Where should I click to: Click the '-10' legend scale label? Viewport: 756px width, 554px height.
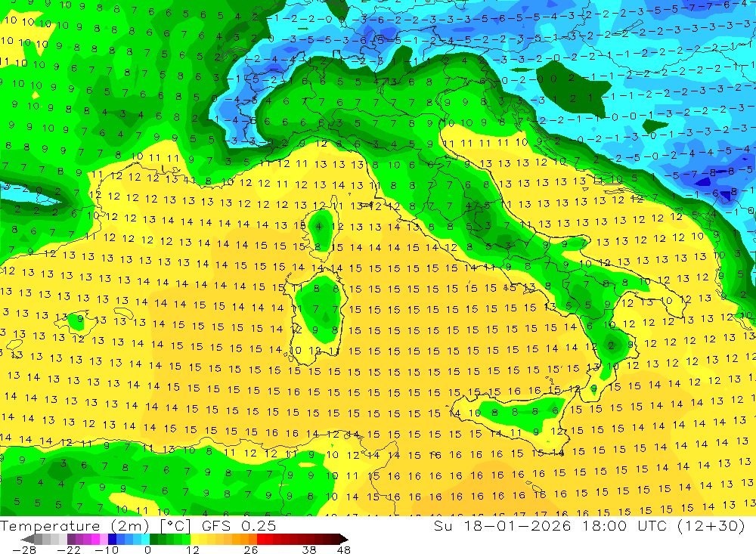(x=107, y=550)
